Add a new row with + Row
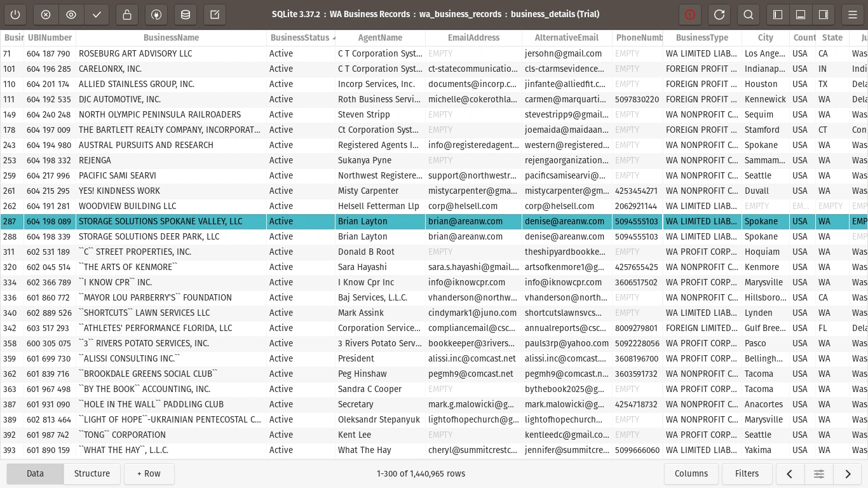868x488 pixels. click(149, 473)
